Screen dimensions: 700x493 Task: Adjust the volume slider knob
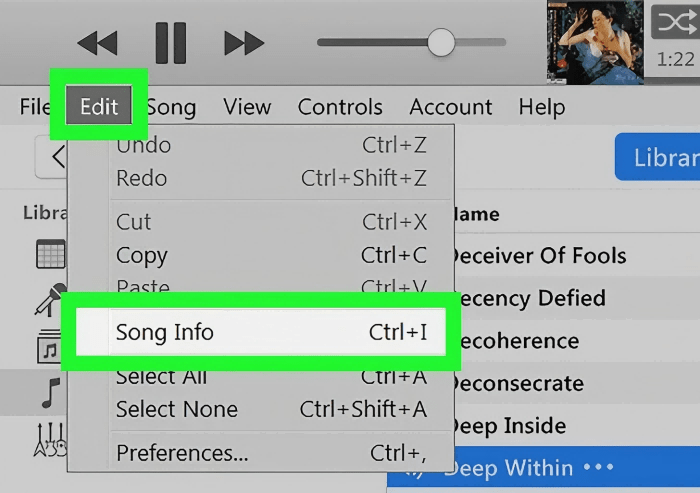tap(440, 42)
